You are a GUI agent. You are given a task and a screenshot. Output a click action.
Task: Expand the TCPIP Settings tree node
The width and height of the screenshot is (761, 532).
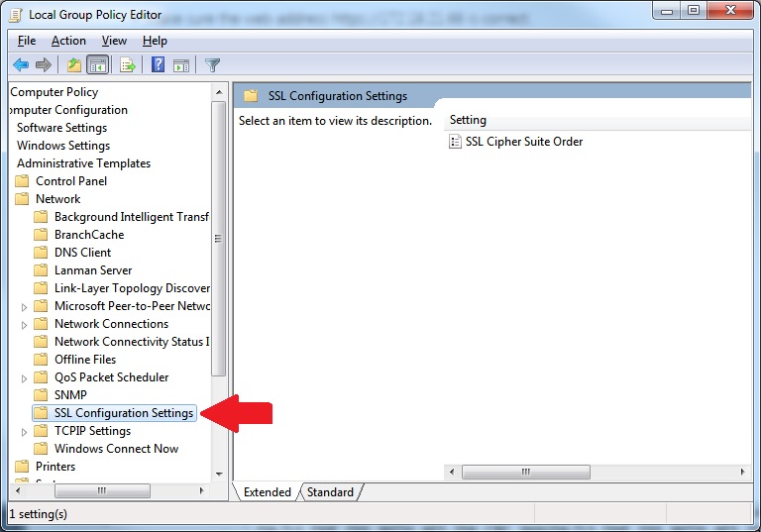[25, 431]
